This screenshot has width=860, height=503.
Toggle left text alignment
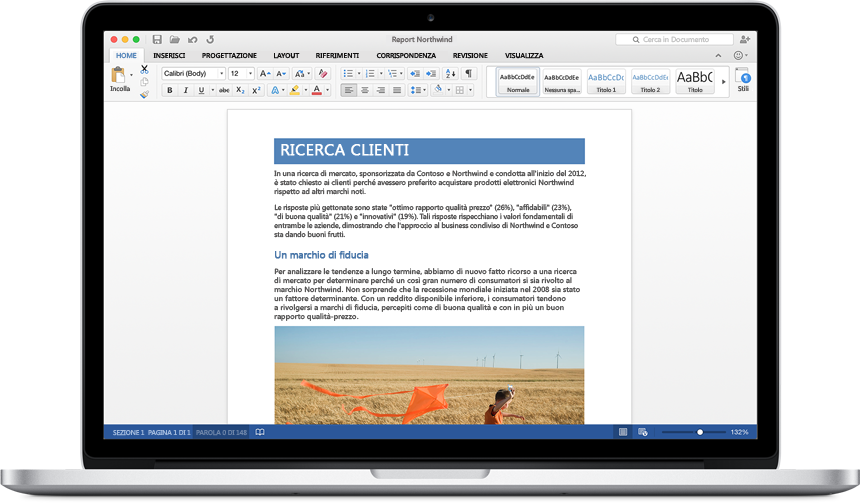(348, 90)
